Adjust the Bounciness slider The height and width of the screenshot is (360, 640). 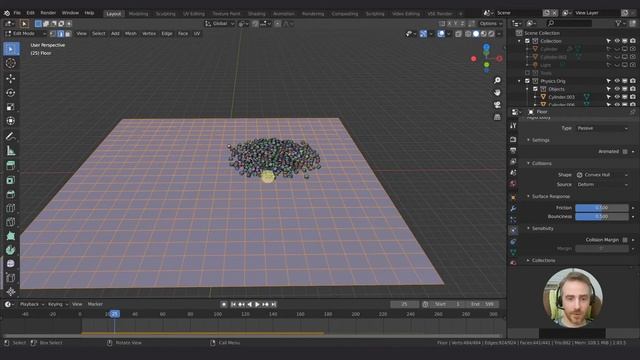(x=602, y=217)
